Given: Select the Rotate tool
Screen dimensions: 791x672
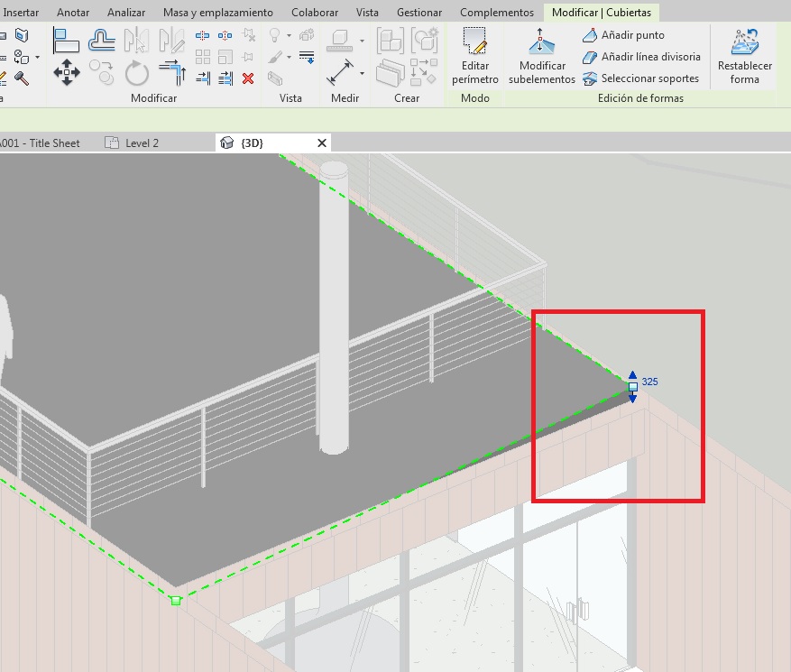Looking at the screenshot, I should 136,72.
